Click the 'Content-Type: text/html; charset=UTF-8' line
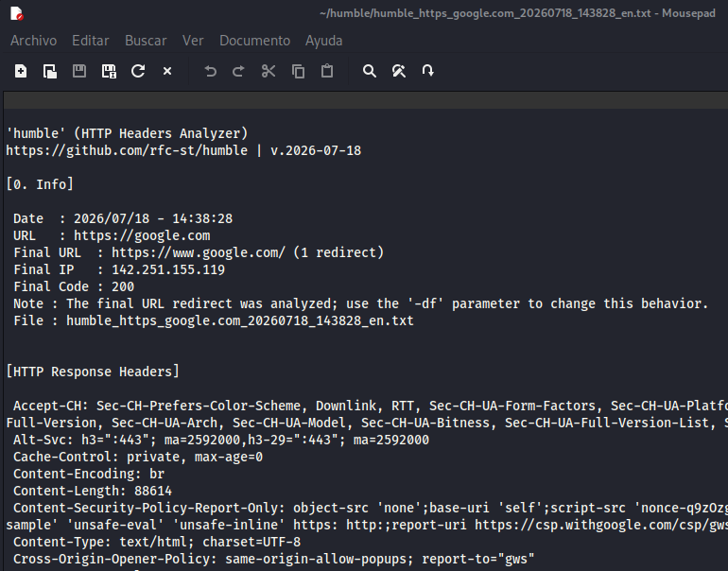 [x=157, y=542]
